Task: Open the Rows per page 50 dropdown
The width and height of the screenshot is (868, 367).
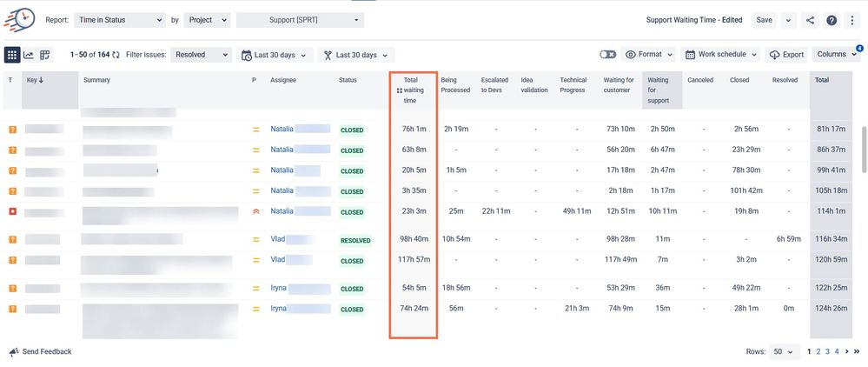Action: (x=785, y=351)
